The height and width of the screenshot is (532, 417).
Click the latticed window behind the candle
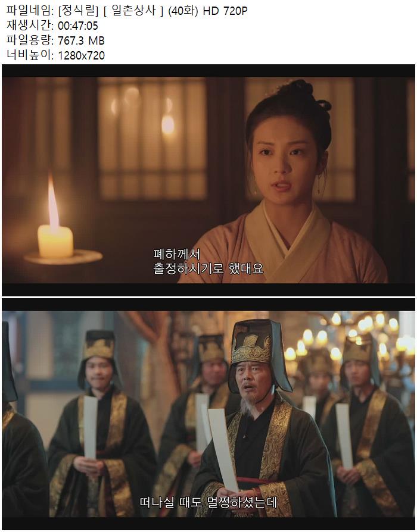click(152, 139)
